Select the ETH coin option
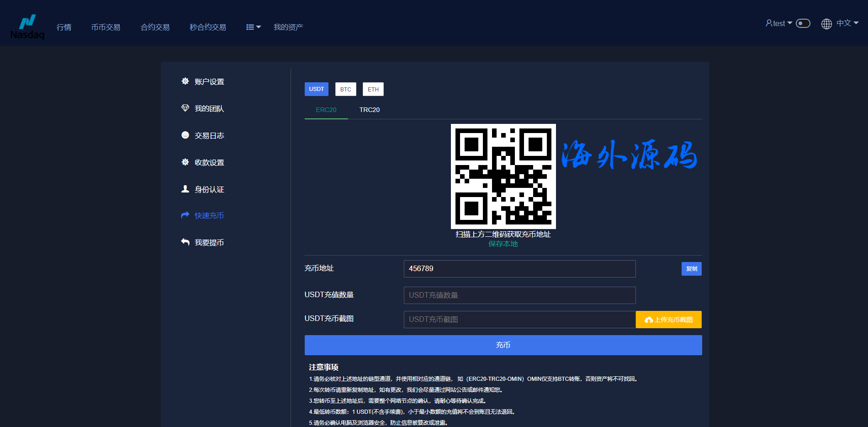This screenshot has width=868, height=427. [373, 89]
